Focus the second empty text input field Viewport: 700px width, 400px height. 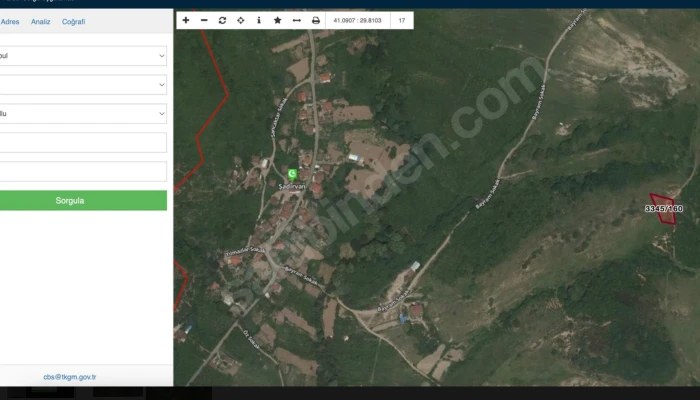(83, 171)
